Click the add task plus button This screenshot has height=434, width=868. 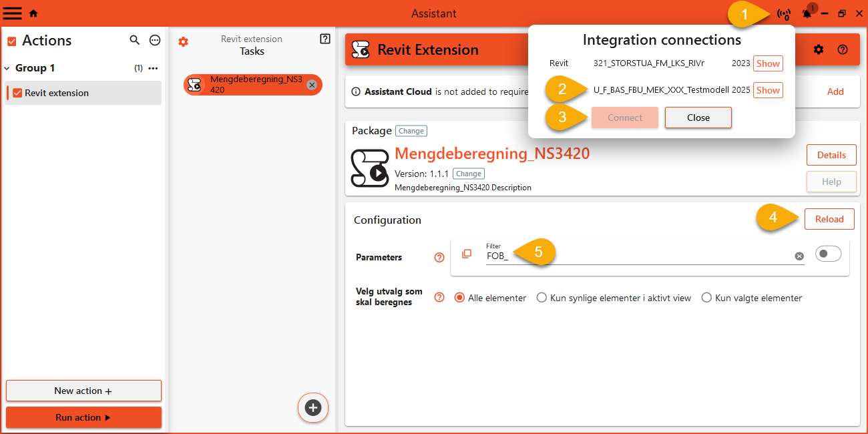coord(313,407)
